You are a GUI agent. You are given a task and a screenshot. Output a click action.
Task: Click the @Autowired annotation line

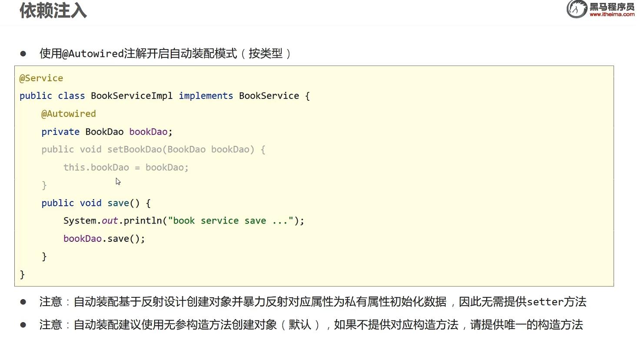pos(68,114)
